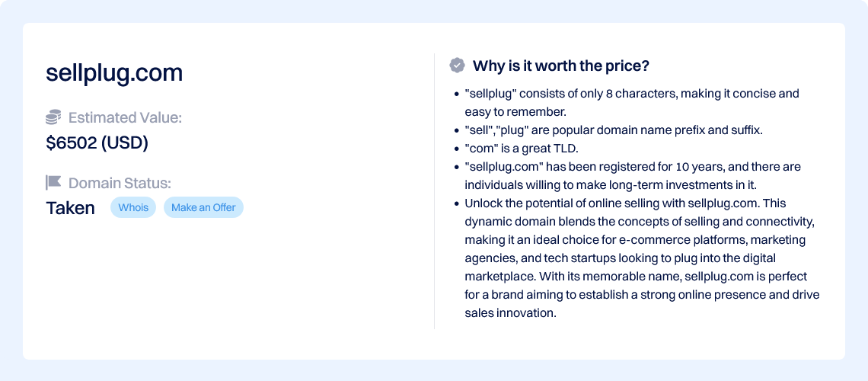Click the 'Unlock the potential of online selling' paragraph
868x381 pixels.
click(x=642, y=258)
